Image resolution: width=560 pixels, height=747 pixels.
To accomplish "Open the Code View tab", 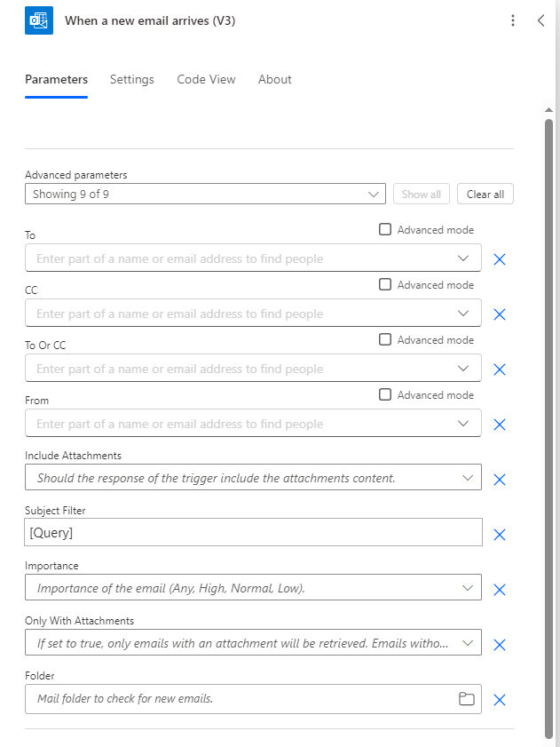I will pyautogui.click(x=206, y=79).
